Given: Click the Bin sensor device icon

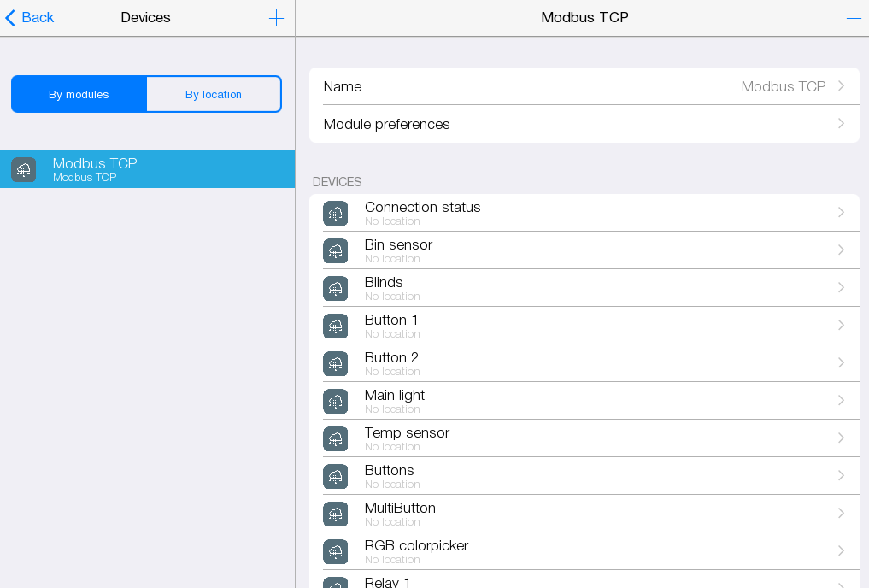Looking at the screenshot, I should 336,250.
